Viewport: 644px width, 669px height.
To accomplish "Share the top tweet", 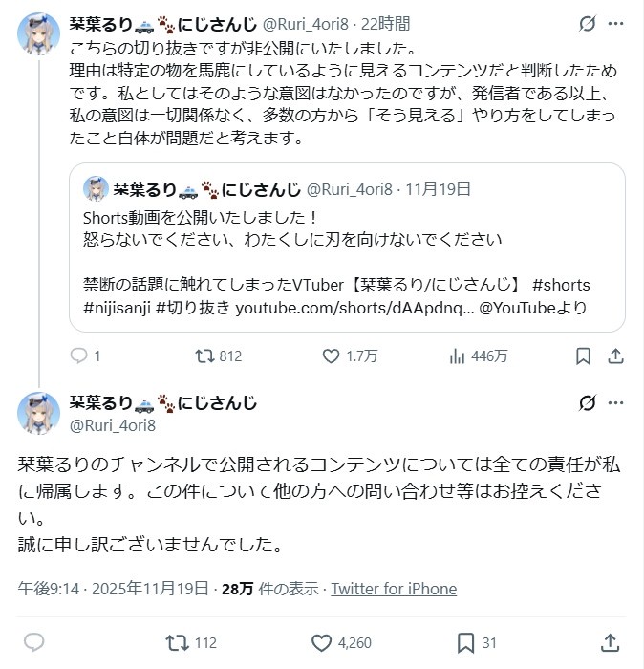I will point(616,356).
